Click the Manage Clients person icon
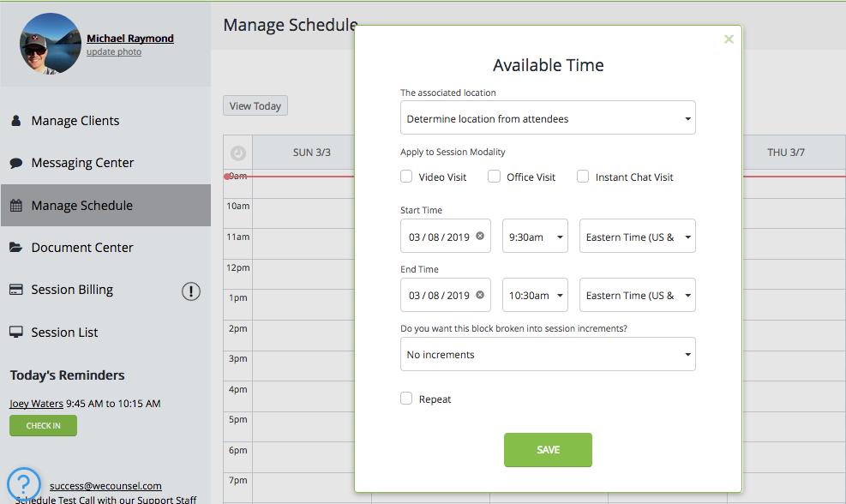The width and height of the screenshot is (846, 504). 16,121
